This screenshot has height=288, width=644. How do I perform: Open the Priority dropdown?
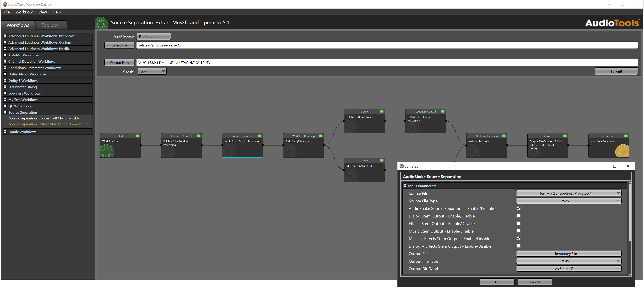click(x=152, y=71)
